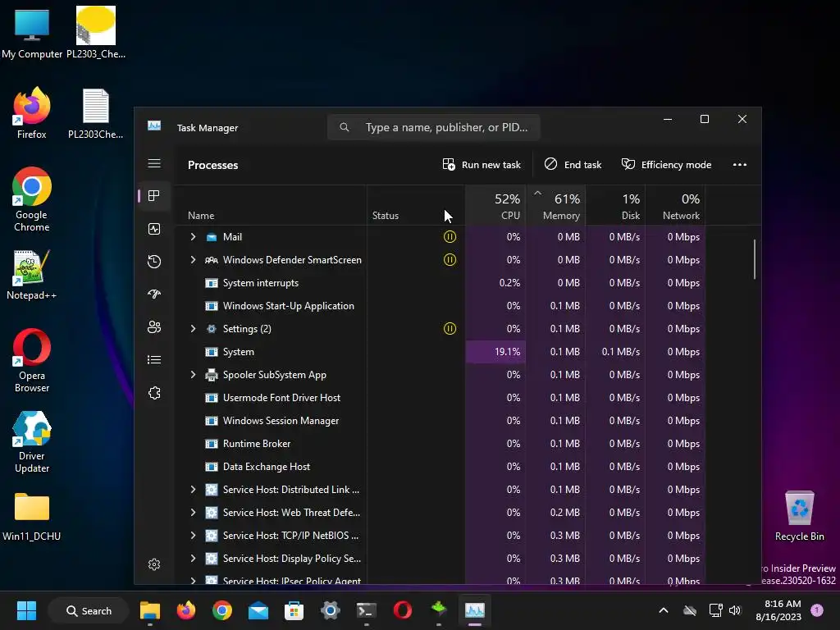Open Settings gear on the taskbar

(x=331, y=610)
